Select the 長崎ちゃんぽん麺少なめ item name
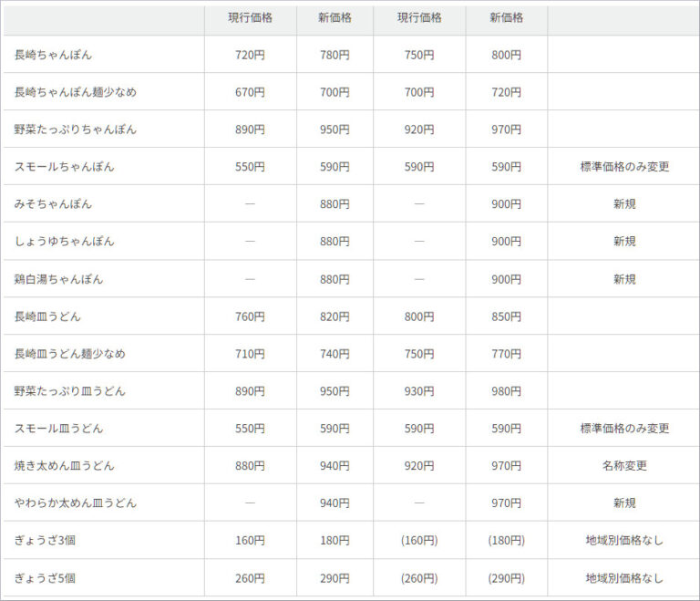 click(76, 92)
